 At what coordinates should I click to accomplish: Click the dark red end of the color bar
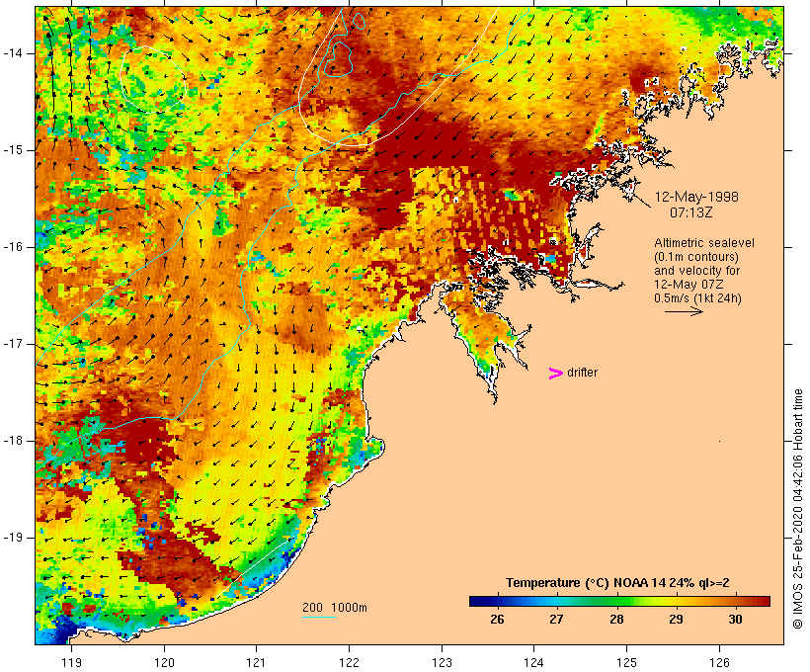766,601
